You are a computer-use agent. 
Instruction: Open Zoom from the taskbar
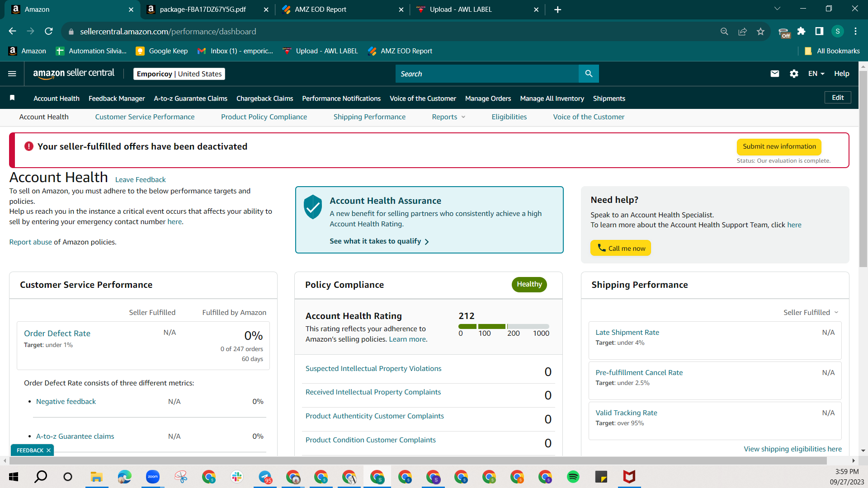coord(153,477)
